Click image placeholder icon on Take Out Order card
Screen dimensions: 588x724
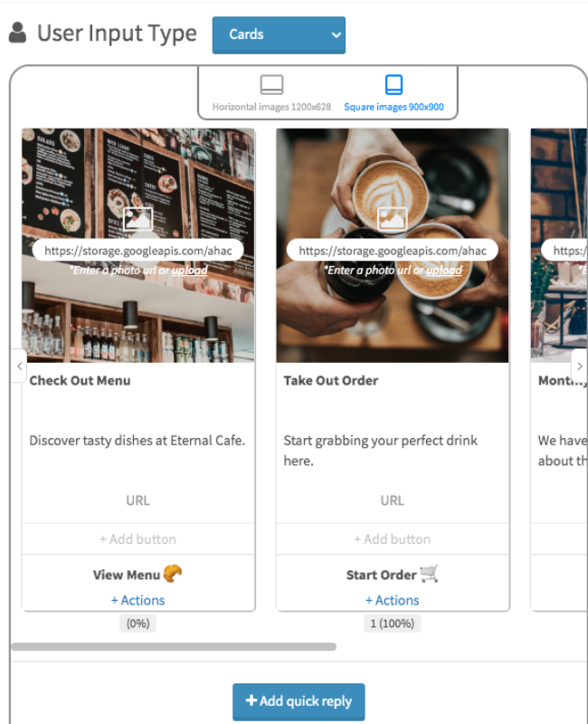coord(393,219)
